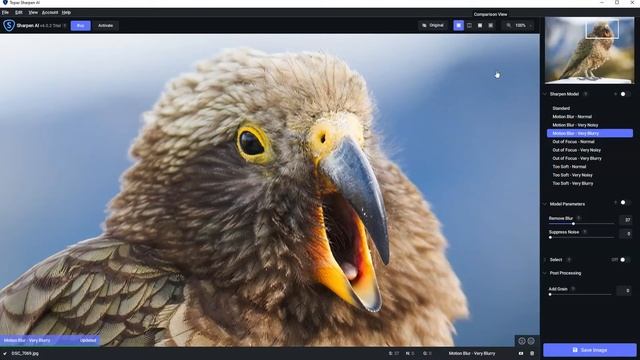Image resolution: width=640 pixels, height=360 pixels.
Task: Click the DSC_7069.jpg file name
Action: click(x=25, y=353)
